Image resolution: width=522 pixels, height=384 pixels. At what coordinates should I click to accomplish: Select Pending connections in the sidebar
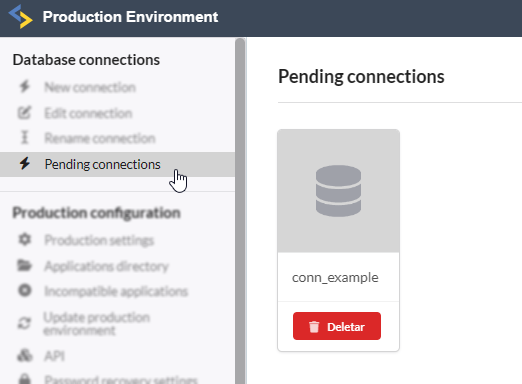click(117, 164)
